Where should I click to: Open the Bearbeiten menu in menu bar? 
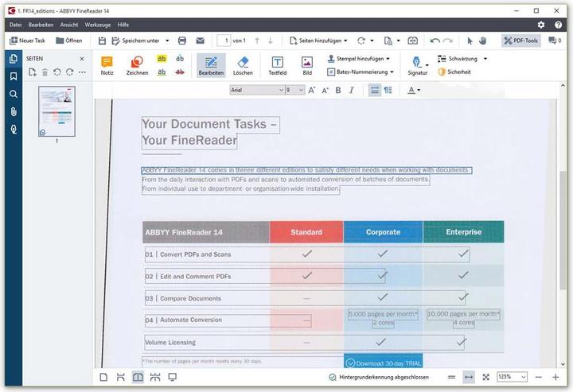(41, 25)
